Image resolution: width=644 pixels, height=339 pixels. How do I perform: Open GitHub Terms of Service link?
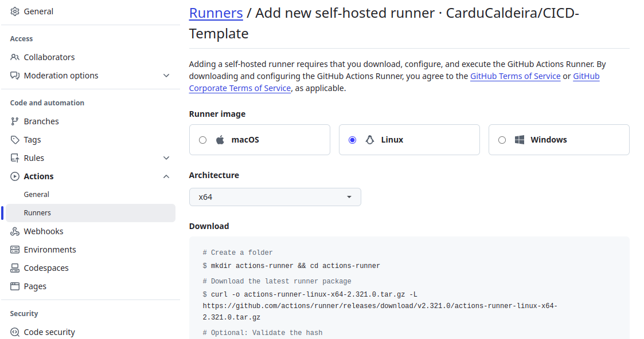515,76
